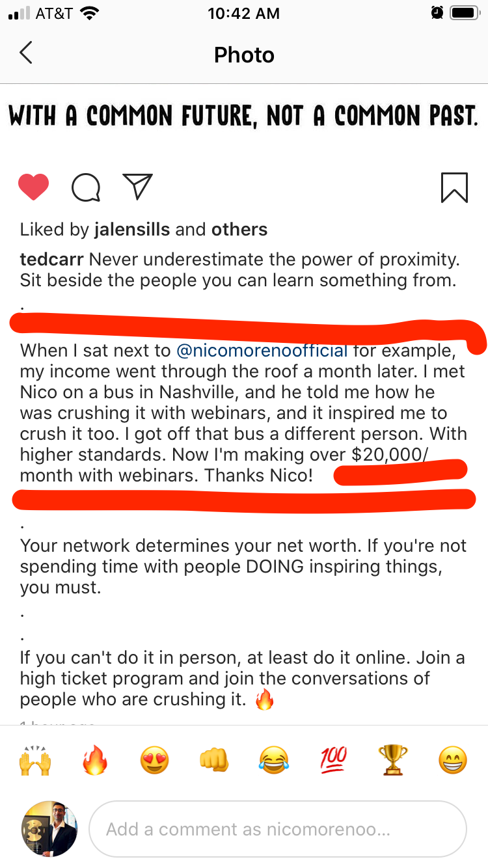Save post with the bookmark icon
This screenshot has height=868, width=488.
(454, 187)
